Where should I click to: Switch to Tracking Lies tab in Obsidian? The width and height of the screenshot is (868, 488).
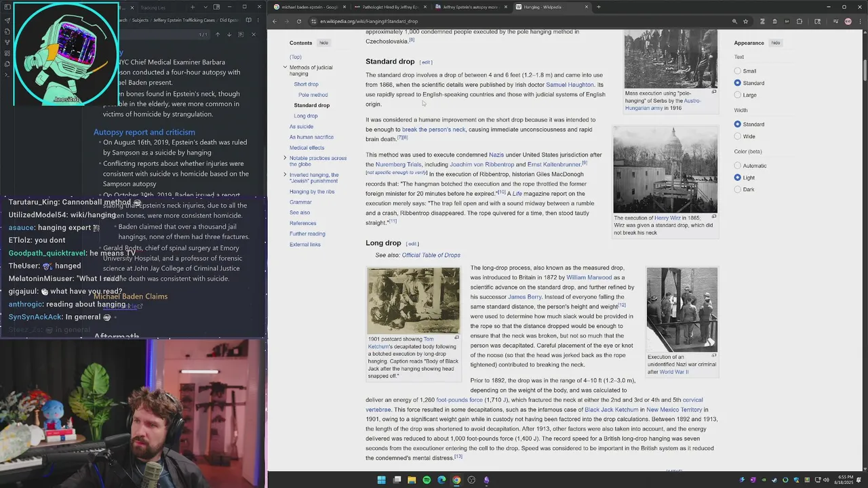[153, 7]
